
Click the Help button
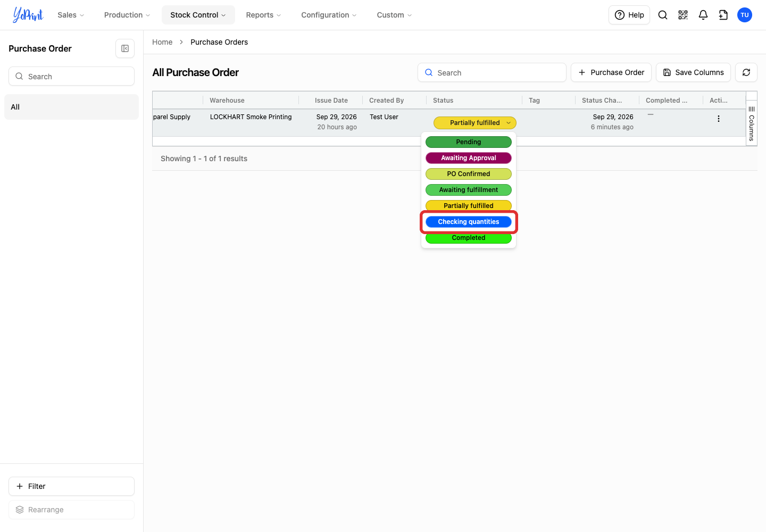(629, 15)
